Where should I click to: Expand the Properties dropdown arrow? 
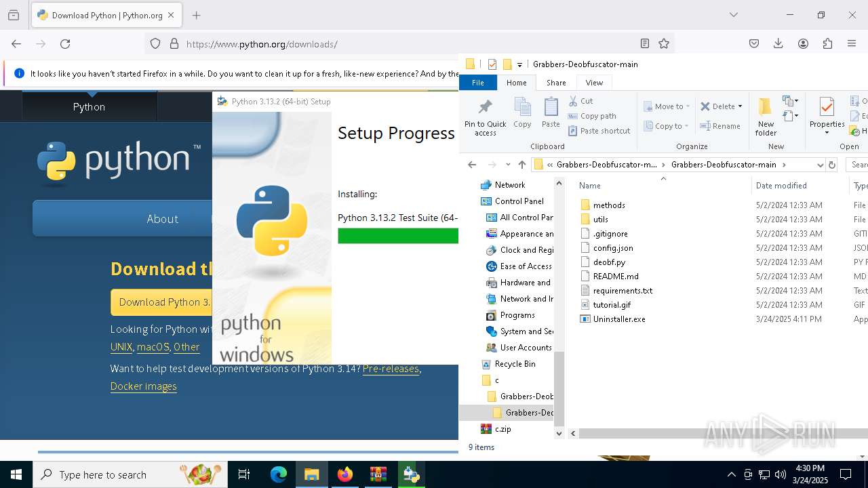click(x=827, y=133)
